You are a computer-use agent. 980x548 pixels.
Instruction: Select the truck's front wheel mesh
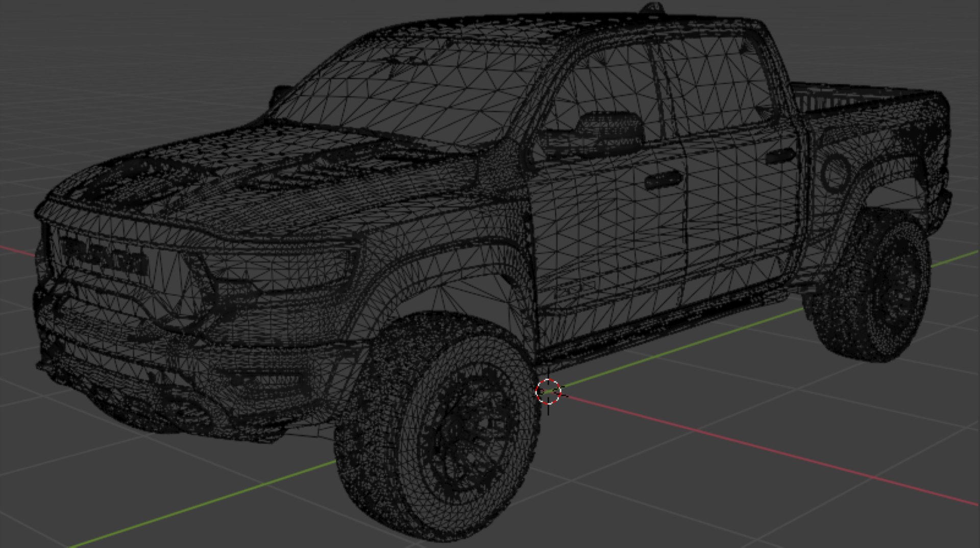tap(438, 426)
